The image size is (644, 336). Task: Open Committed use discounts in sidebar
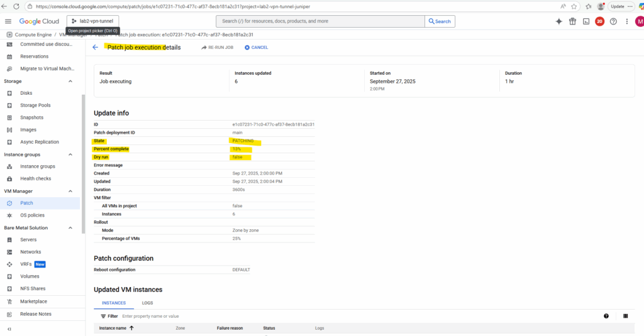[x=46, y=45]
